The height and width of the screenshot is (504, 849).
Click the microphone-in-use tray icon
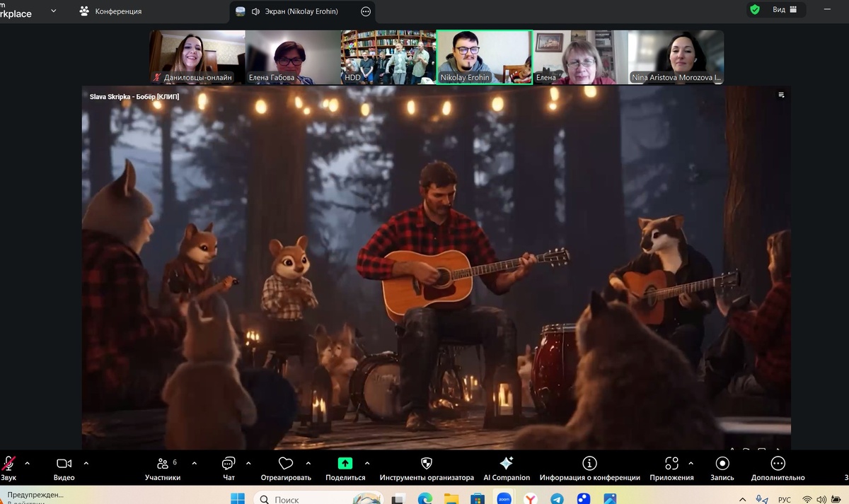[x=762, y=498]
